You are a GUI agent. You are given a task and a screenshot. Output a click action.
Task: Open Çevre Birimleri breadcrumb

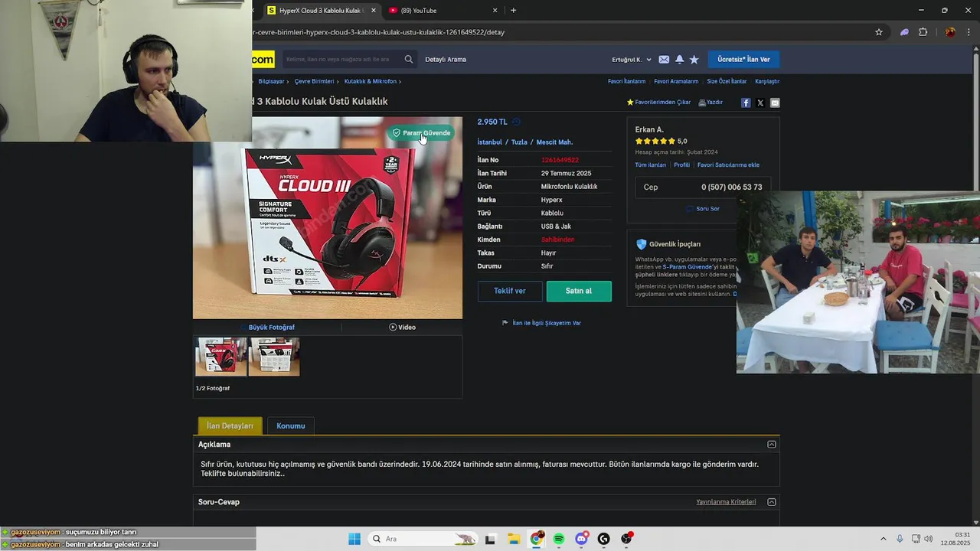[x=314, y=81]
